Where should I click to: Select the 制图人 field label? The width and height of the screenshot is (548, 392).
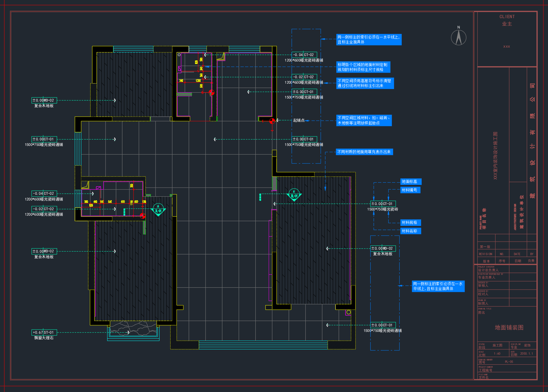[x=483, y=304]
